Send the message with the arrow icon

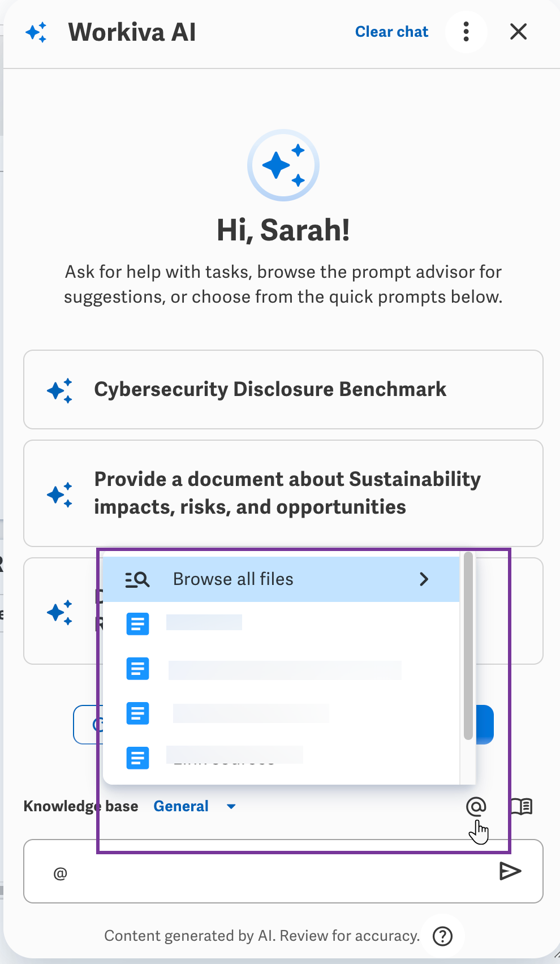pyautogui.click(x=510, y=871)
